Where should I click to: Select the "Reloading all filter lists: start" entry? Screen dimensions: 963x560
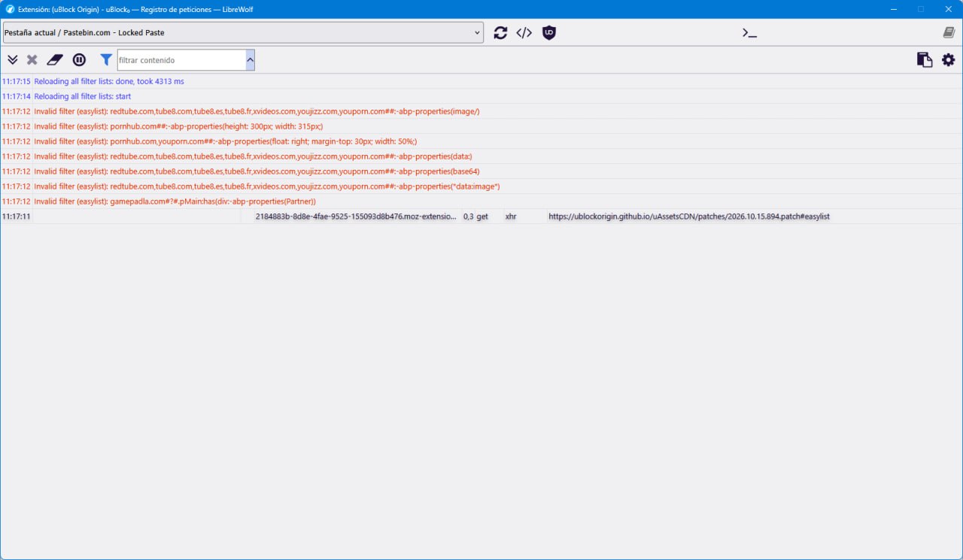click(x=481, y=96)
